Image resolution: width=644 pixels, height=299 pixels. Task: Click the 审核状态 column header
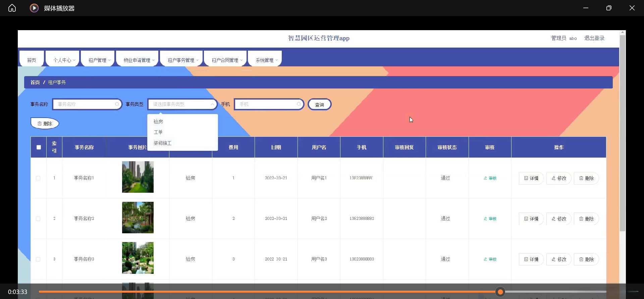coord(447,147)
